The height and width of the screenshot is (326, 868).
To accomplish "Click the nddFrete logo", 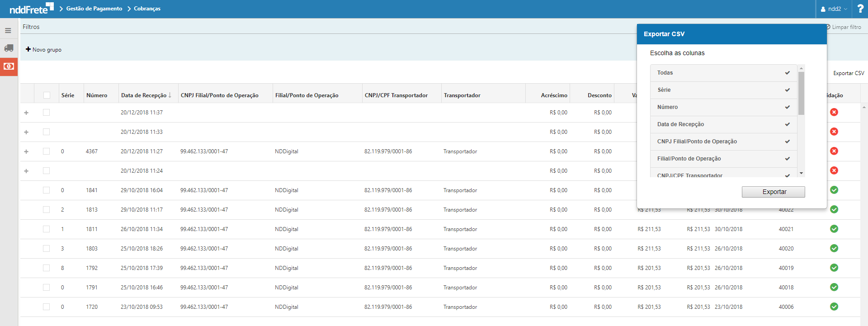I will 31,9.
